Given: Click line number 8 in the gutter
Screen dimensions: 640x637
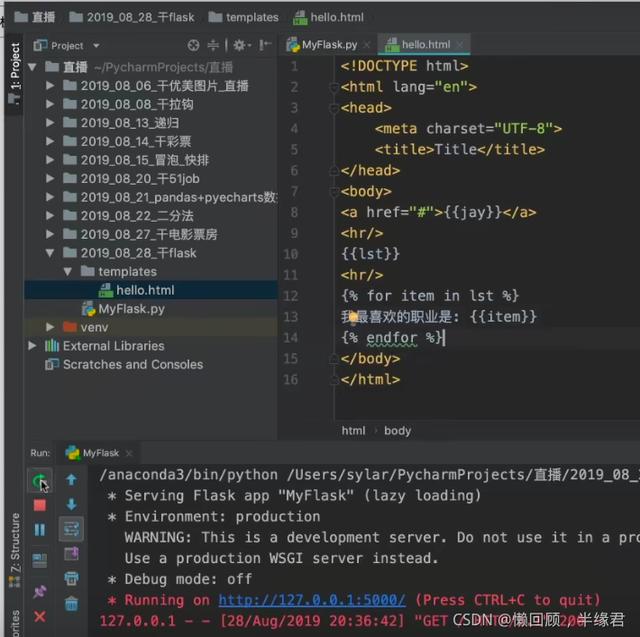Looking at the screenshot, I should 294,212.
